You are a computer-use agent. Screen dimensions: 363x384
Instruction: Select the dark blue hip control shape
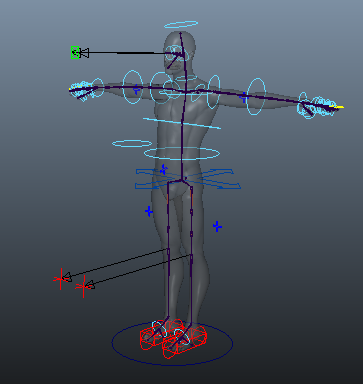(188, 179)
